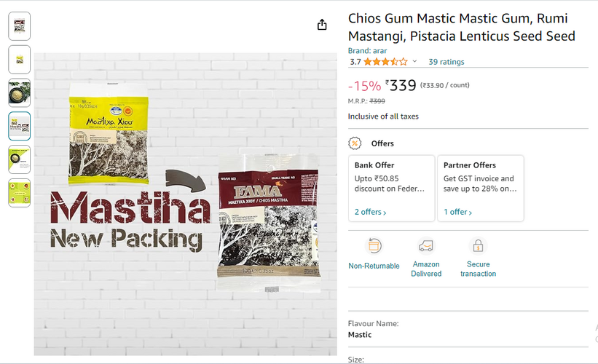This screenshot has height=364, width=598.
Task: Open the Partner Offers card title
Action: (470, 165)
